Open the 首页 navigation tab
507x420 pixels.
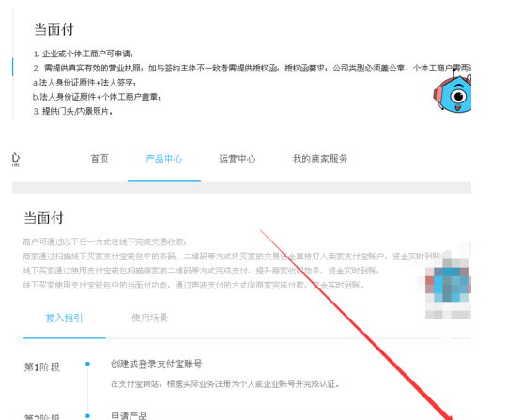[100, 159]
